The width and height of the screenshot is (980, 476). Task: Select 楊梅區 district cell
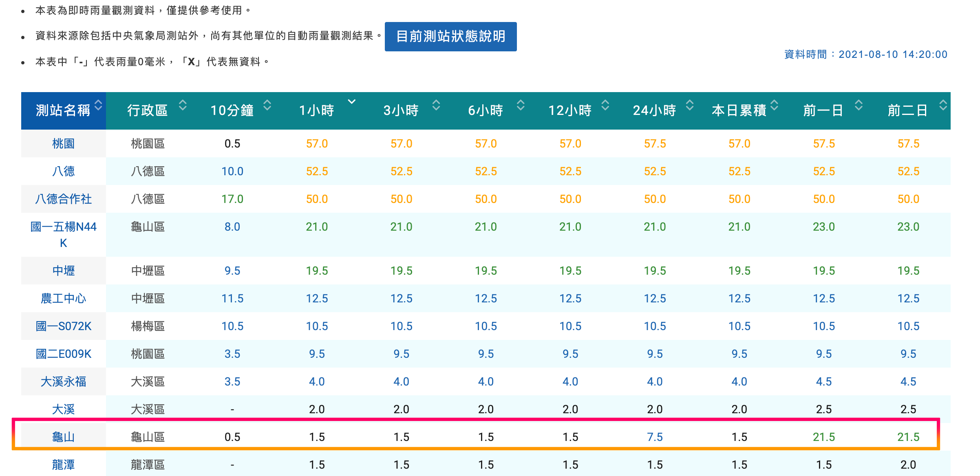(x=148, y=326)
